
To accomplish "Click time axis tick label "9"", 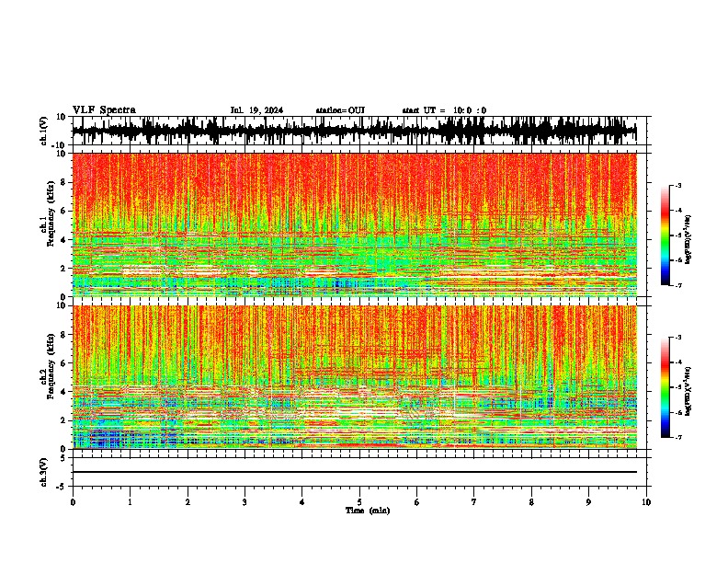I will (588, 502).
